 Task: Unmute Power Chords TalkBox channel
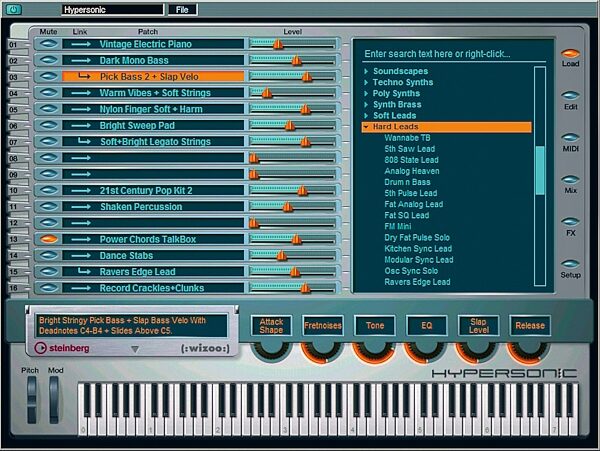click(x=49, y=239)
